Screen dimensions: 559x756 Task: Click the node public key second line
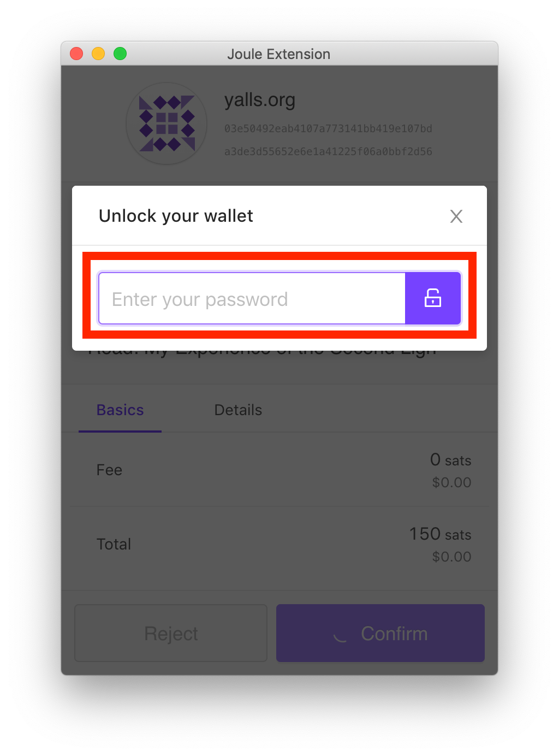(328, 152)
